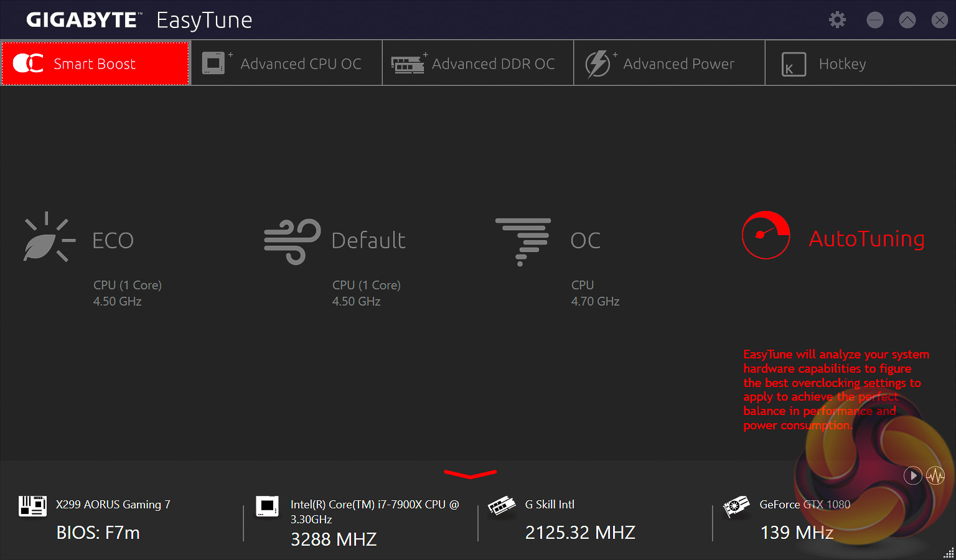Click the 'X299 AORUS Gaming 7' motherboard name
956x560 pixels.
point(113,505)
